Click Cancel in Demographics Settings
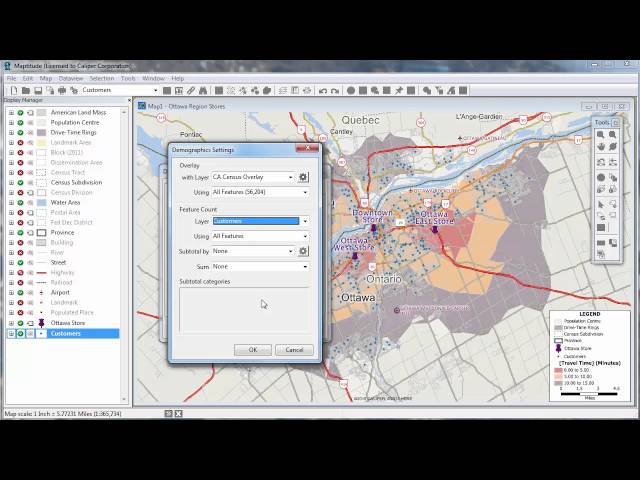The height and width of the screenshot is (480, 640). [294, 350]
